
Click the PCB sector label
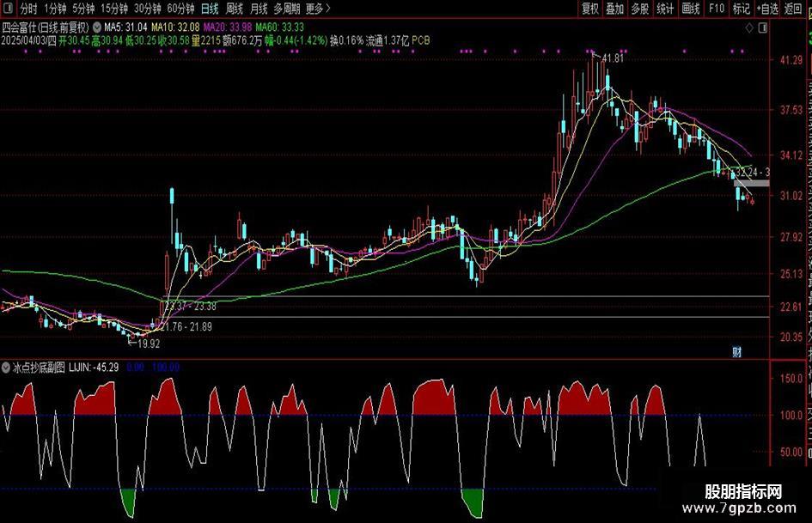coord(420,40)
